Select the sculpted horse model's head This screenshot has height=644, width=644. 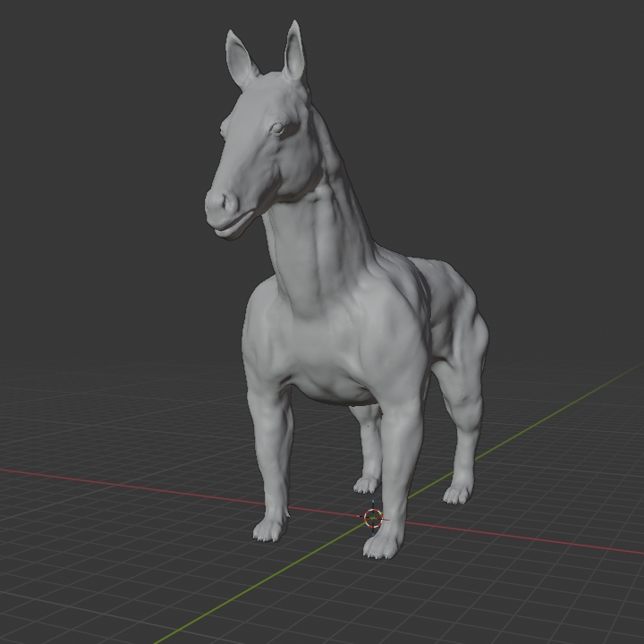pyautogui.click(x=263, y=131)
